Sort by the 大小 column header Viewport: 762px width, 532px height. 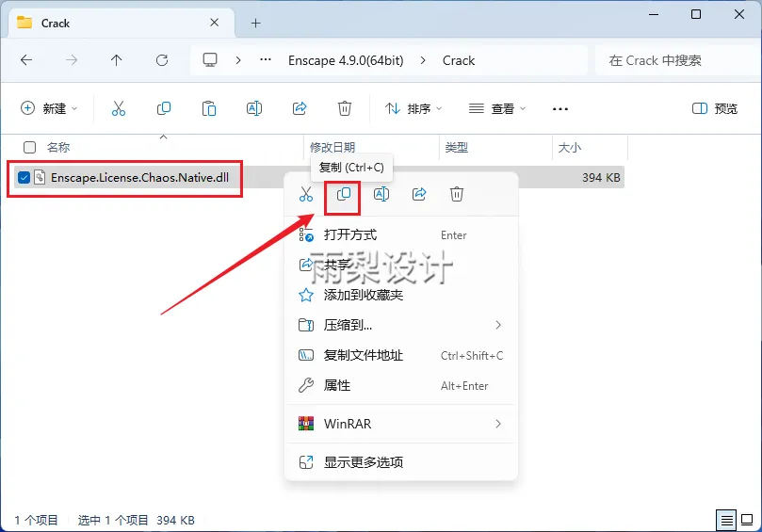point(570,147)
